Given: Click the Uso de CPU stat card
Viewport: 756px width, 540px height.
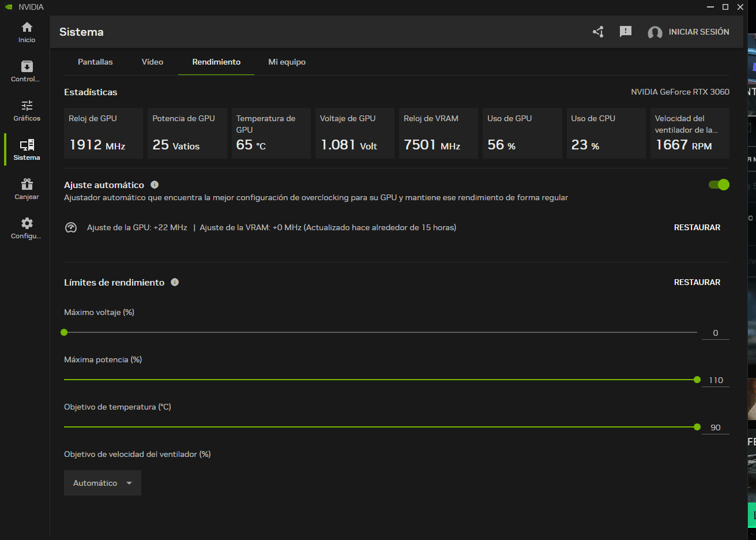Looking at the screenshot, I should [x=606, y=133].
